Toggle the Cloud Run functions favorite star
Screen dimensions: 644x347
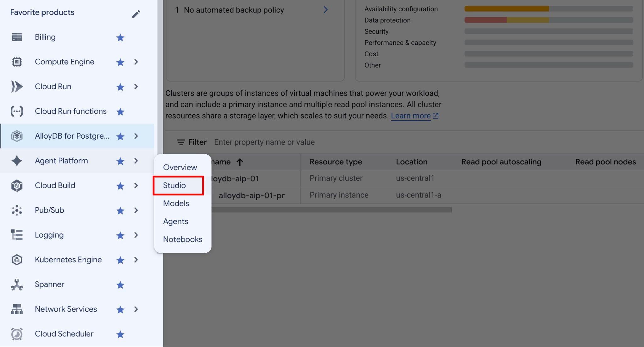click(120, 112)
